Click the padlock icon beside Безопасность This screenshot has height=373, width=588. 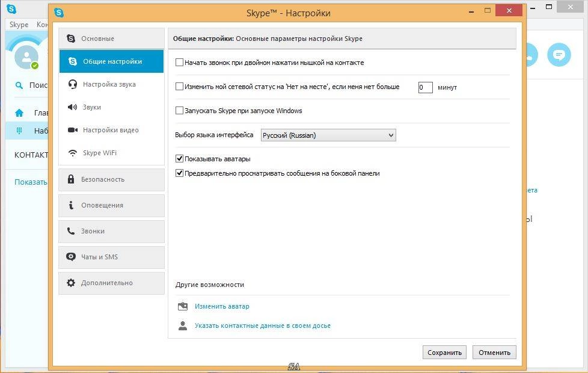71,179
